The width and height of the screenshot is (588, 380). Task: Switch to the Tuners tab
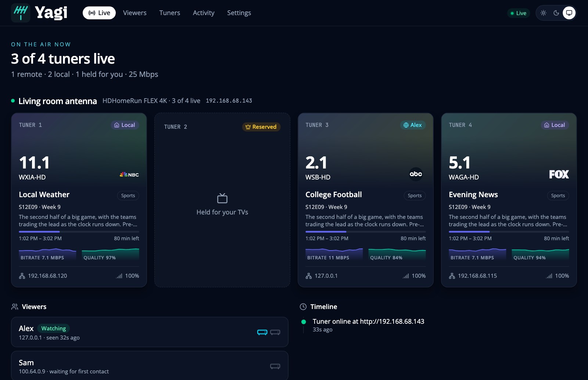[170, 13]
